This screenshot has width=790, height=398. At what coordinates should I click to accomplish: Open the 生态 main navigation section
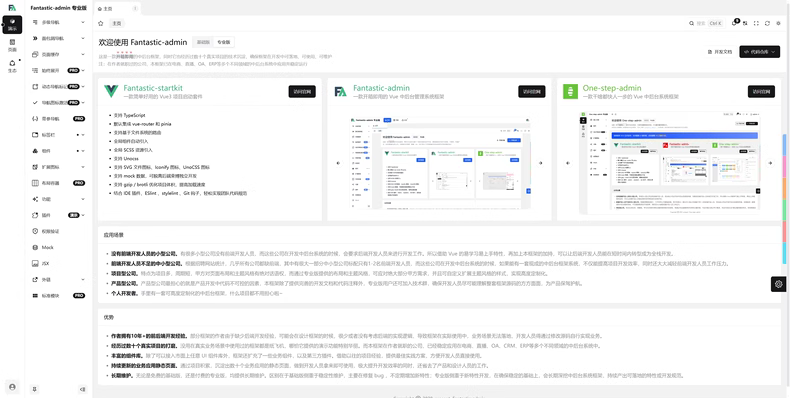pos(12,66)
